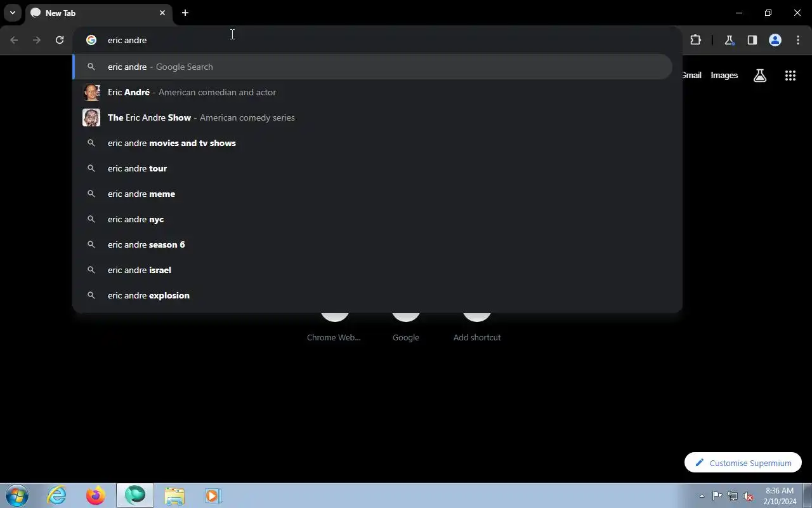The image size is (812, 508).
Task: Click The Eric Andre Show thumbnail image
Action: (91, 117)
